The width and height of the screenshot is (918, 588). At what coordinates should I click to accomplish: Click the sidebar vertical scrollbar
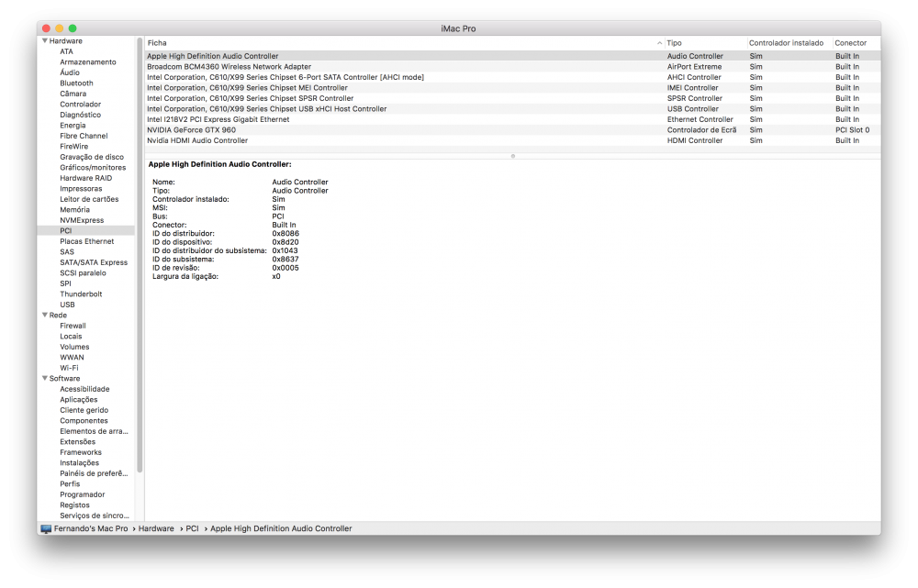(x=140, y=255)
